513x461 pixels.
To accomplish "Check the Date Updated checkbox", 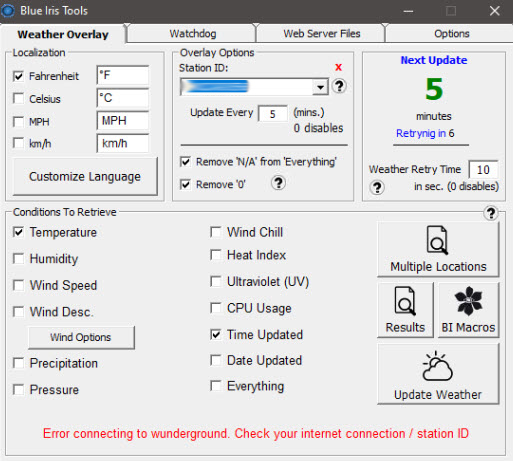I will [x=216, y=360].
